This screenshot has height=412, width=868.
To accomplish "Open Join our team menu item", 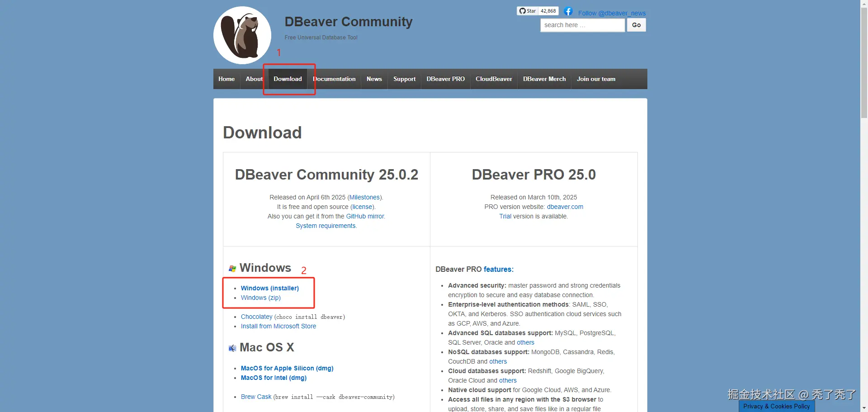I will click(596, 79).
